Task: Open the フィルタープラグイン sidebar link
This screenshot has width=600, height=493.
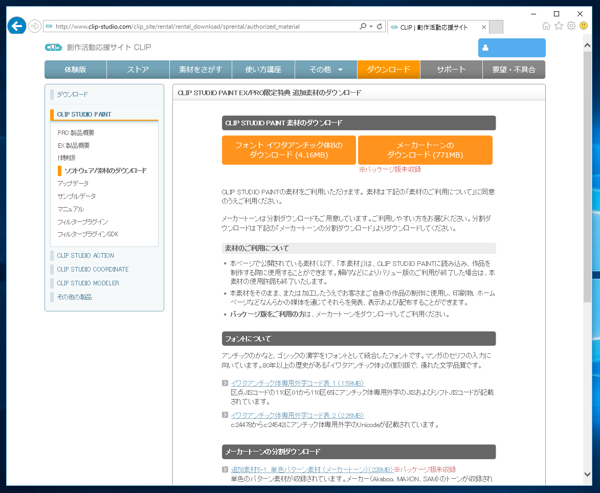Action: [83, 222]
